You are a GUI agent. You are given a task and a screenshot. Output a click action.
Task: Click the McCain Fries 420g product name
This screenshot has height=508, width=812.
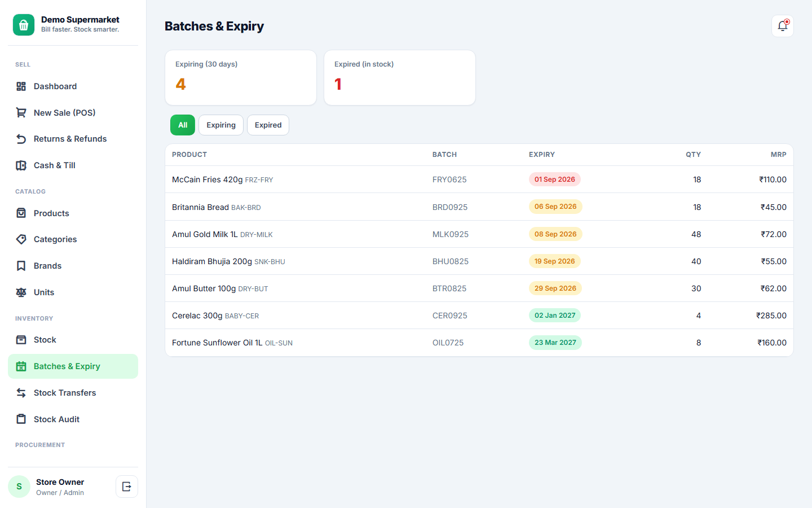click(x=207, y=179)
